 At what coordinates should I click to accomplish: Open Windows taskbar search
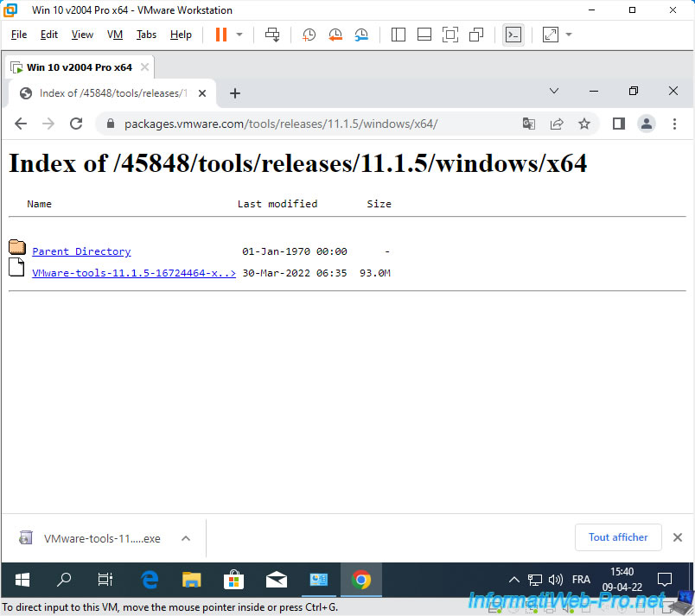(64, 579)
